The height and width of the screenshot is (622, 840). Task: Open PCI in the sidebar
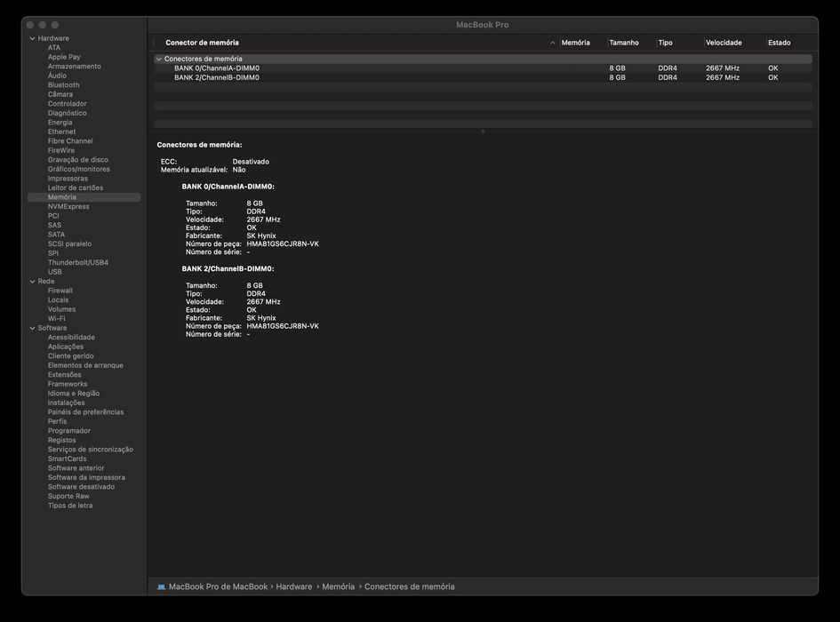(x=53, y=216)
